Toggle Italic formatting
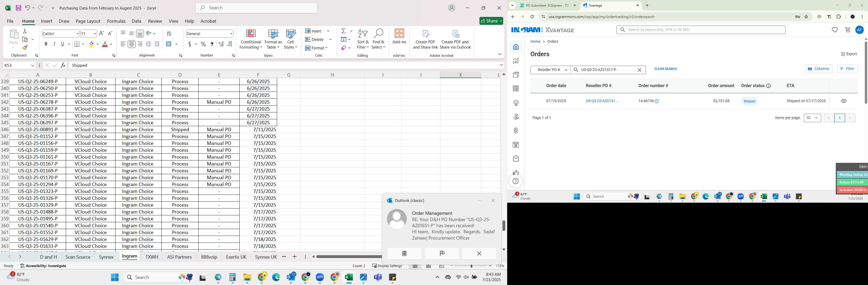This screenshot has width=868, height=285. pos(54,44)
